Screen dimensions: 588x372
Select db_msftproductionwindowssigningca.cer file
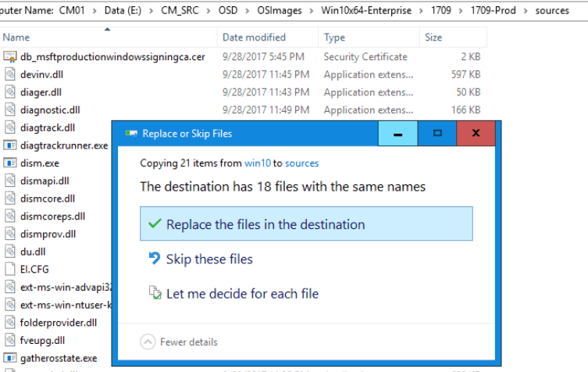point(112,57)
